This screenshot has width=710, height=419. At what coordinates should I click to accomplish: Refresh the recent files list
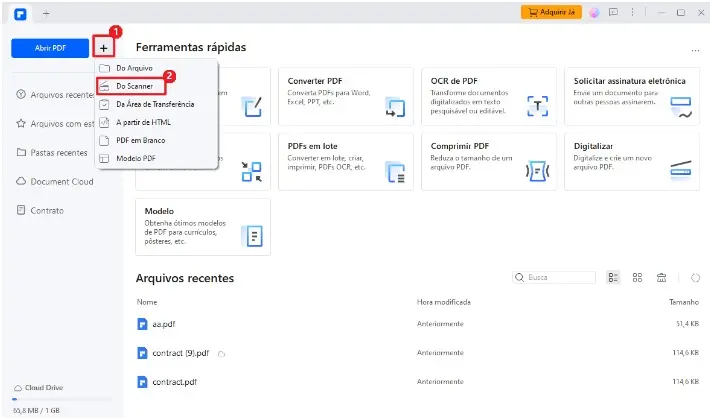click(x=696, y=277)
